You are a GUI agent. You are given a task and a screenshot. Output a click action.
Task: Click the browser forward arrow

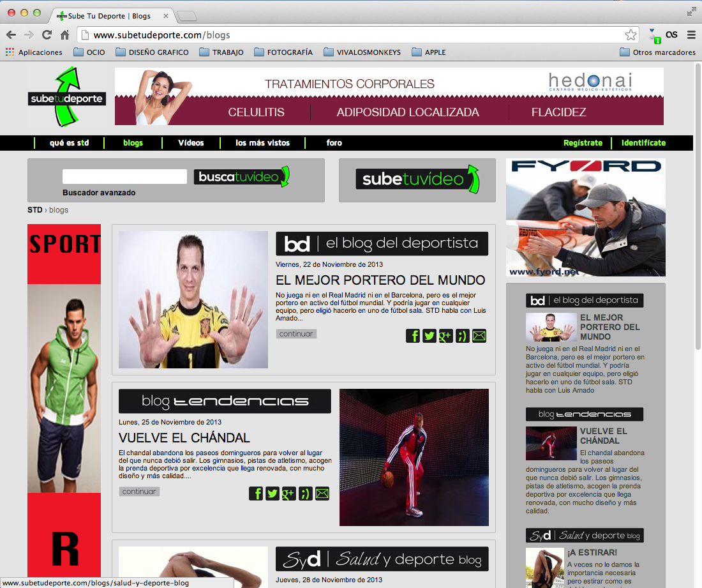point(29,35)
